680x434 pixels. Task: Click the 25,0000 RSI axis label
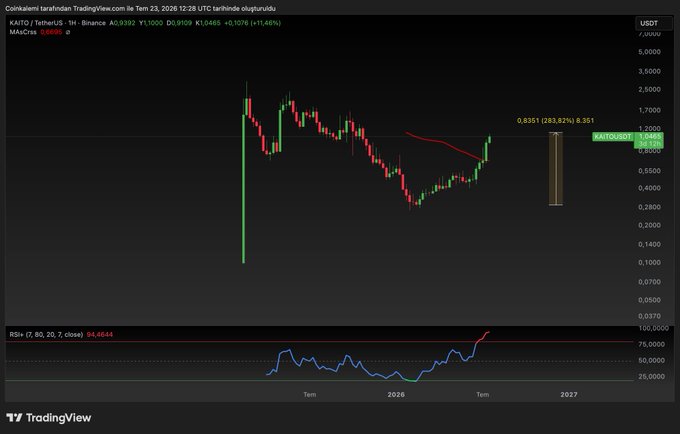[x=651, y=376]
